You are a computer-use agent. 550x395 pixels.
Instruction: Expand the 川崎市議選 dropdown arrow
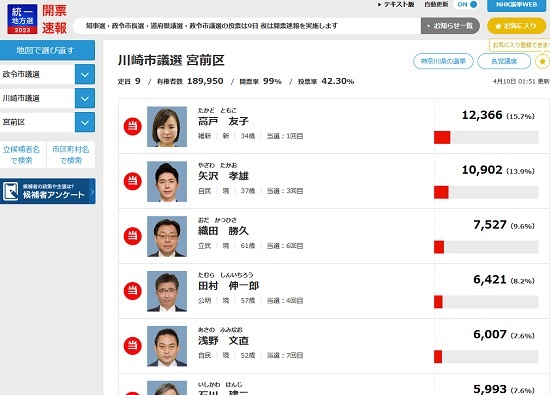coord(85,98)
